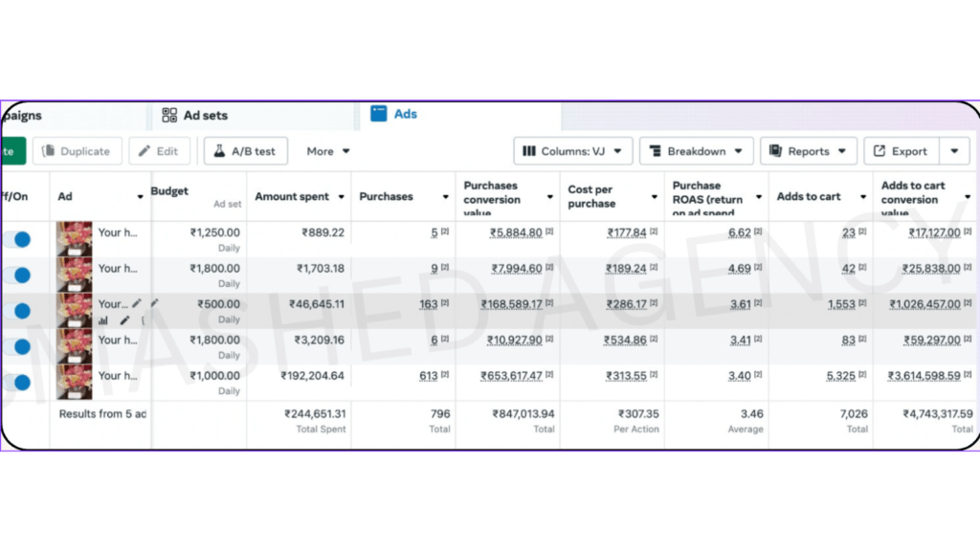The image size is (980, 551).
Task: Disable the ad with ₹1,000.00 daily budget
Action: (x=21, y=383)
